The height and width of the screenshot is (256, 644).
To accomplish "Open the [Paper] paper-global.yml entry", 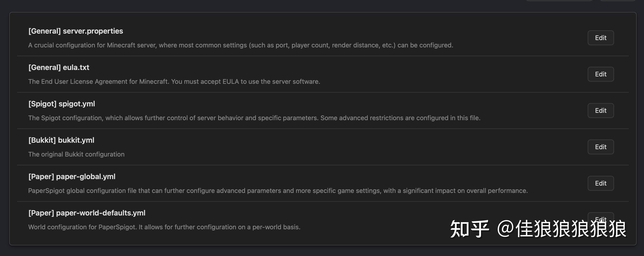I will coord(72,176).
